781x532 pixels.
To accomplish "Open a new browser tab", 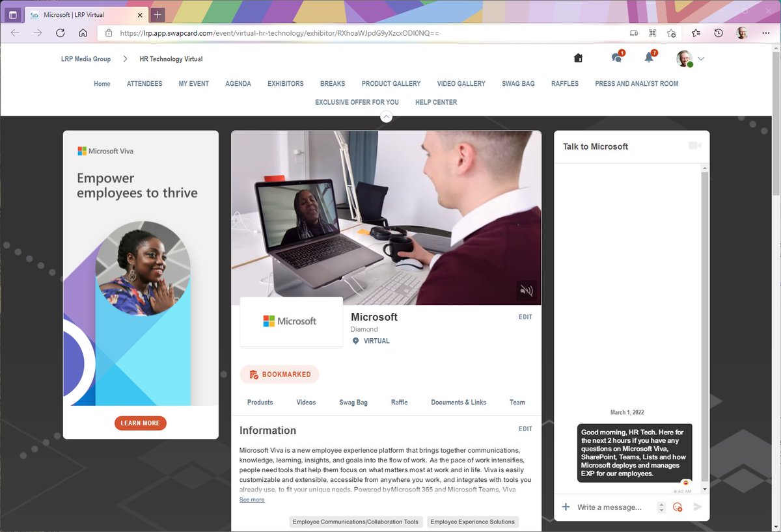I will (x=158, y=14).
